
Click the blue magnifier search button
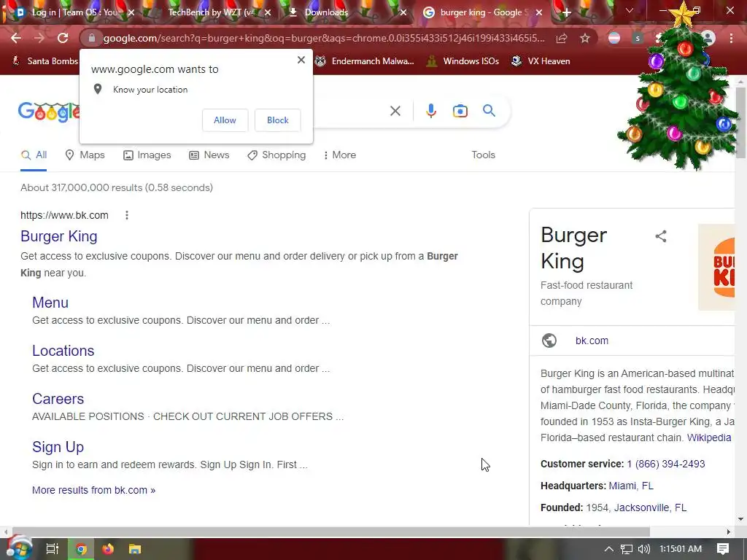click(x=489, y=111)
